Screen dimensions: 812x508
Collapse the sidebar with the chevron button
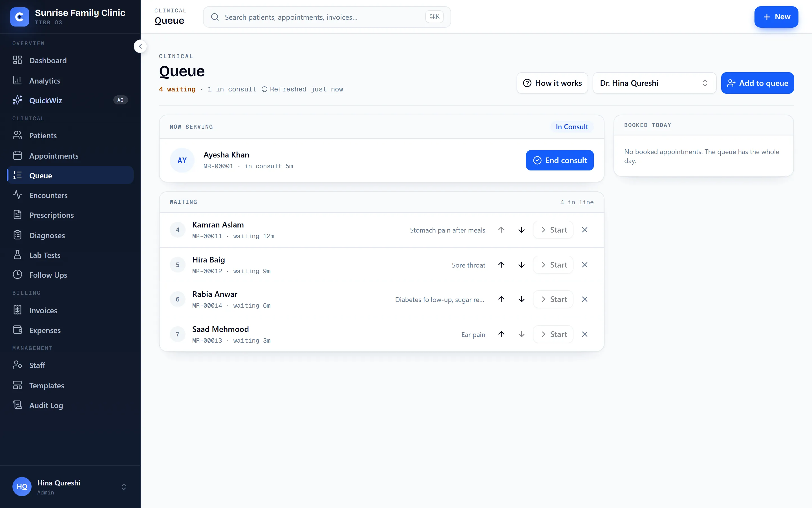(140, 46)
